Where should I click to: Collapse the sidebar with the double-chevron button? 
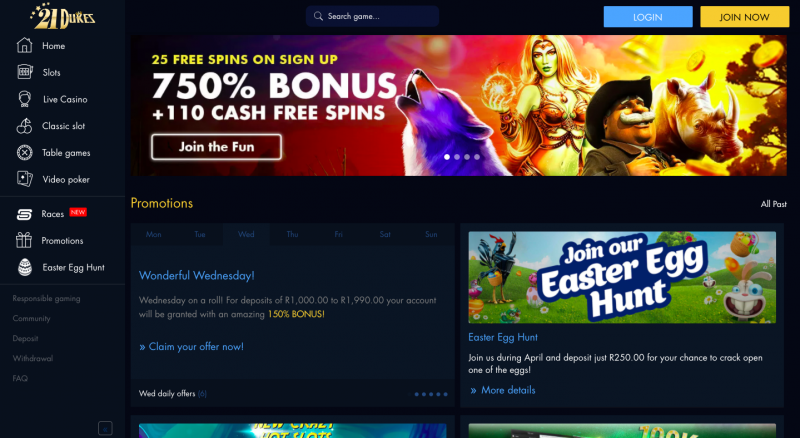point(105,428)
